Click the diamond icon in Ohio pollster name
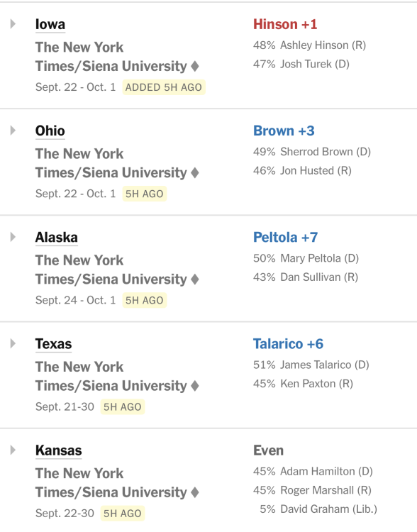 [x=195, y=172]
